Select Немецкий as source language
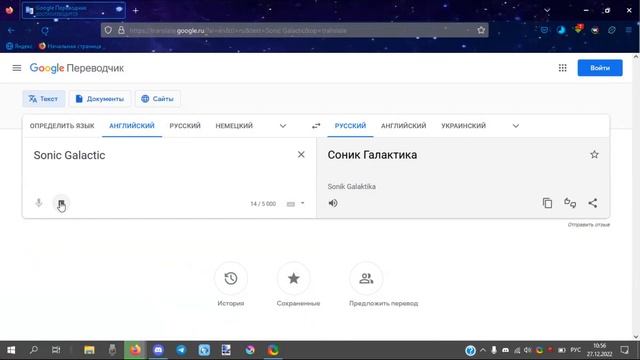Viewport: 640px width, 360px height. 234,126
